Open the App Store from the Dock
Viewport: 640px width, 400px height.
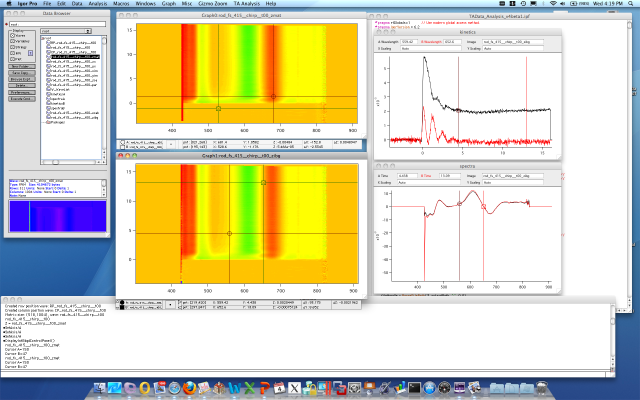click(x=429, y=387)
